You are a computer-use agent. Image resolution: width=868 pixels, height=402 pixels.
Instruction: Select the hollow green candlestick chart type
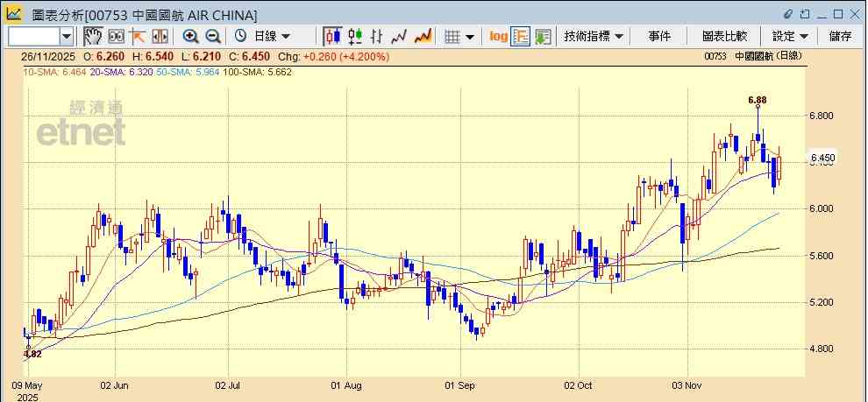(x=355, y=36)
